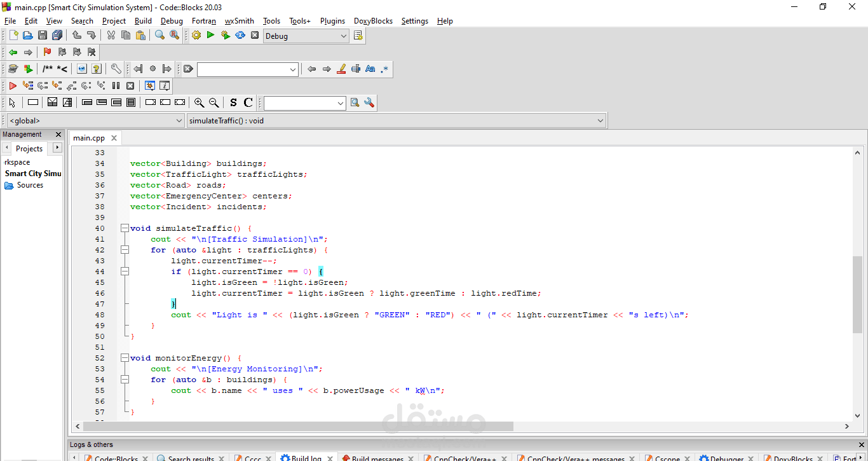
Task: Start debugging with the red arrow icon
Action: 13,85
